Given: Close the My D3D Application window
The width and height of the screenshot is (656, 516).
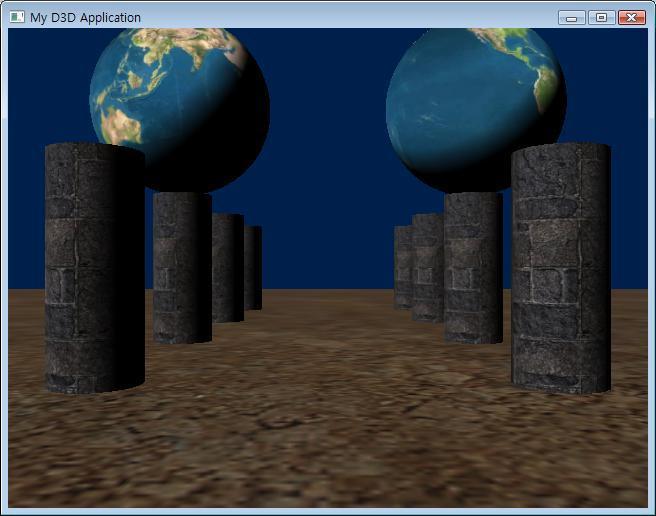Looking at the screenshot, I should [632, 18].
